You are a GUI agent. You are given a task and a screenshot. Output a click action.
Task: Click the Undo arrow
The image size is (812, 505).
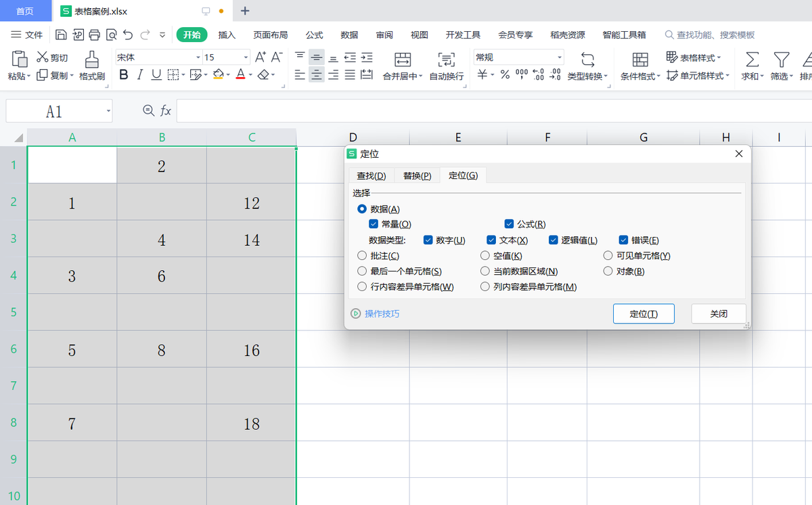pos(127,35)
